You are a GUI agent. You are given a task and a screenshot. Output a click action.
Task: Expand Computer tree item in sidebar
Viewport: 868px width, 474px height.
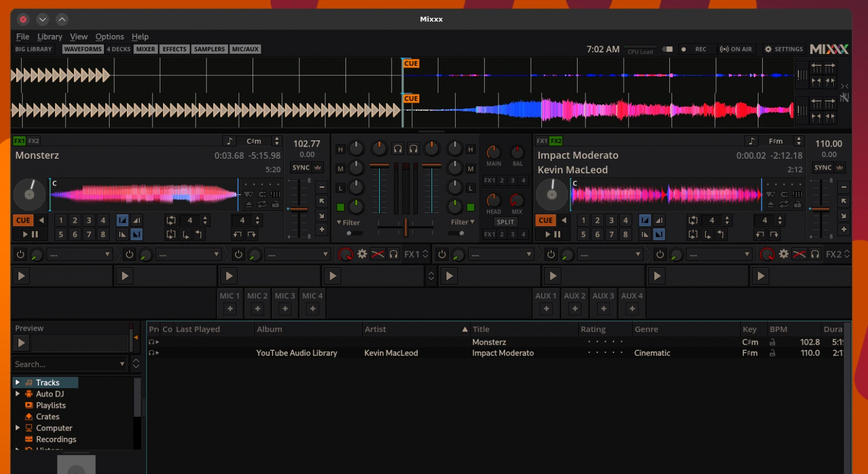click(17, 428)
